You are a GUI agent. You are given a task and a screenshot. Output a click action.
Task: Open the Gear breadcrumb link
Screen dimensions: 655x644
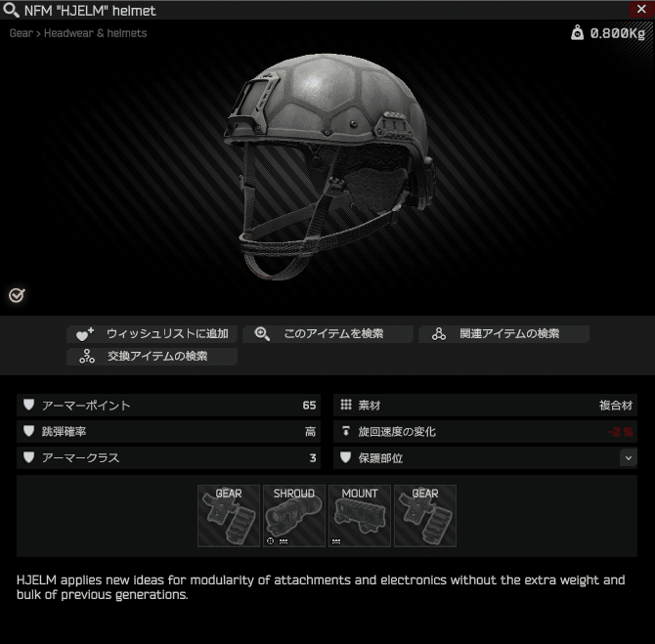[21, 33]
